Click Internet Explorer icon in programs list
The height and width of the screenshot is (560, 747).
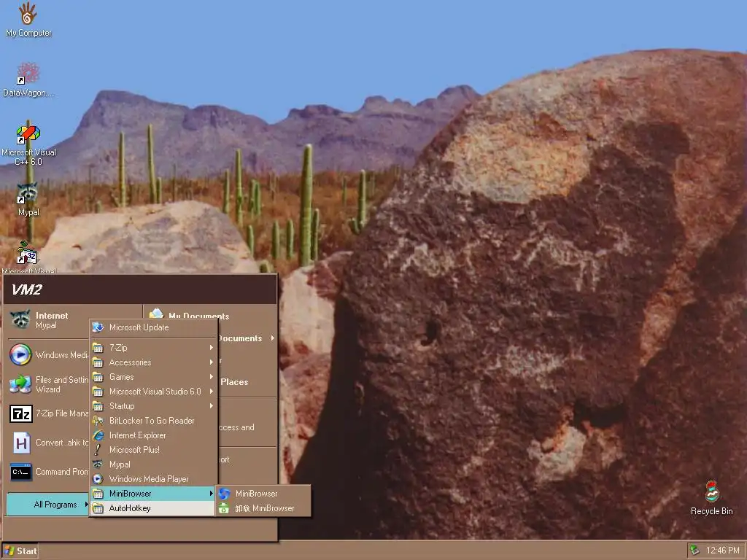click(98, 435)
